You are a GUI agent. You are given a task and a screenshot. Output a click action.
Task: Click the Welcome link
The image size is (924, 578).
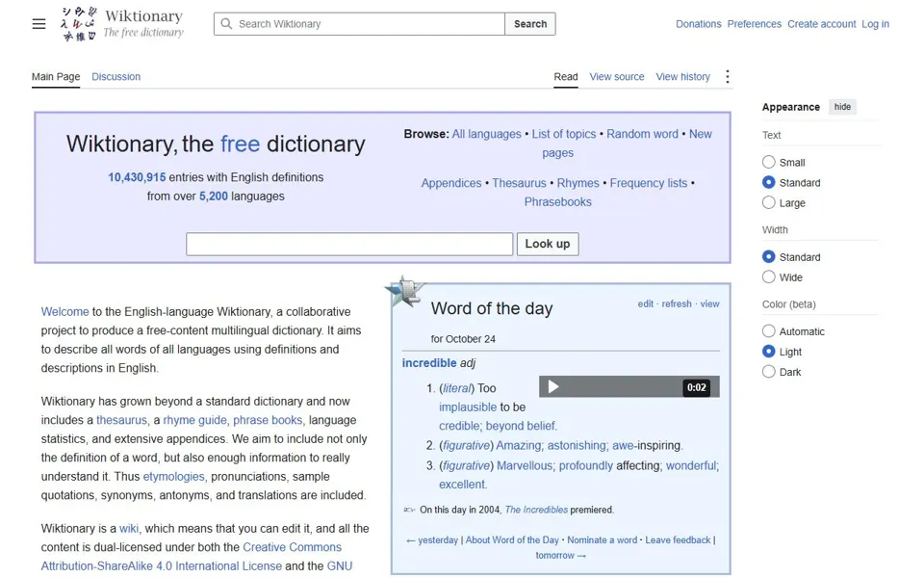[64, 311]
